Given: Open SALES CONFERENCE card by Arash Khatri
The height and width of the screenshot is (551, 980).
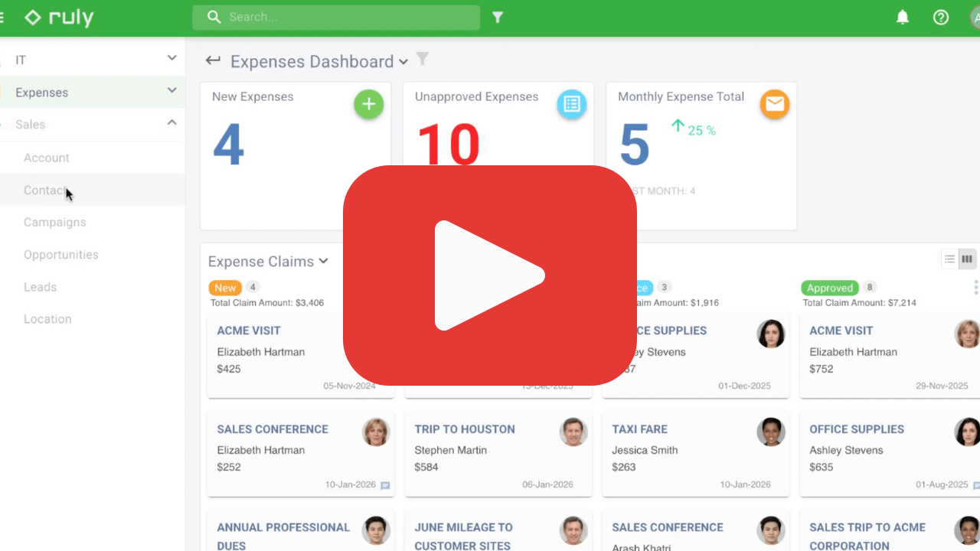Looking at the screenshot, I should (x=696, y=531).
